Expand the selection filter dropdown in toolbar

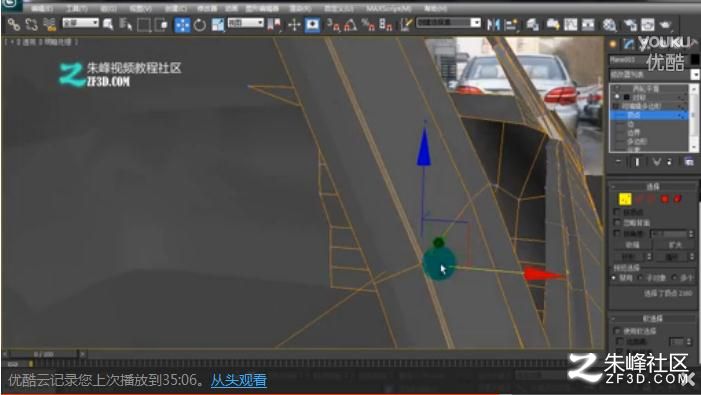(x=80, y=22)
